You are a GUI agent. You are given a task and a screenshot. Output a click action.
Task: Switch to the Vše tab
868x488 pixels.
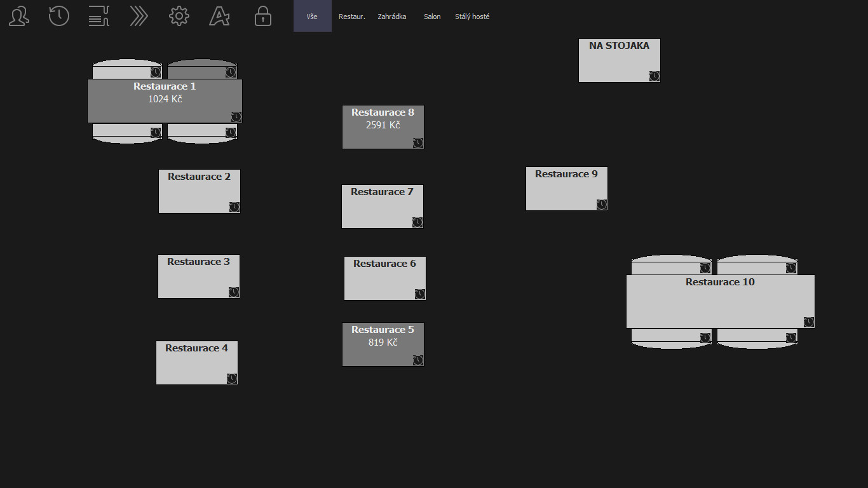(x=312, y=17)
